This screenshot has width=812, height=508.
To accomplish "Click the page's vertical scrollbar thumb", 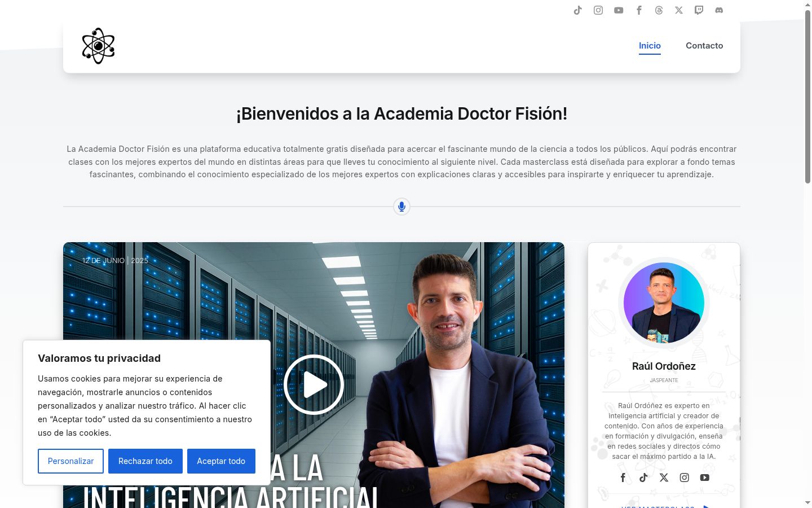I will point(807,96).
